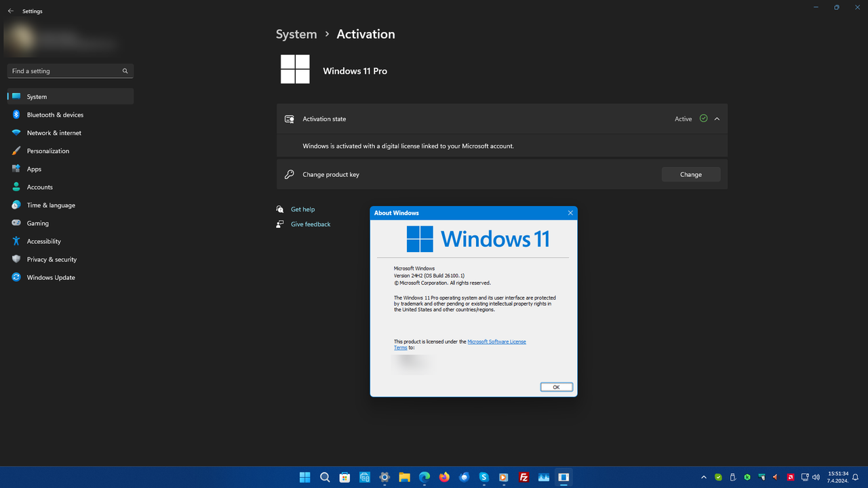Go to Windows Update page
868x488 pixels.
click(71, 277)
